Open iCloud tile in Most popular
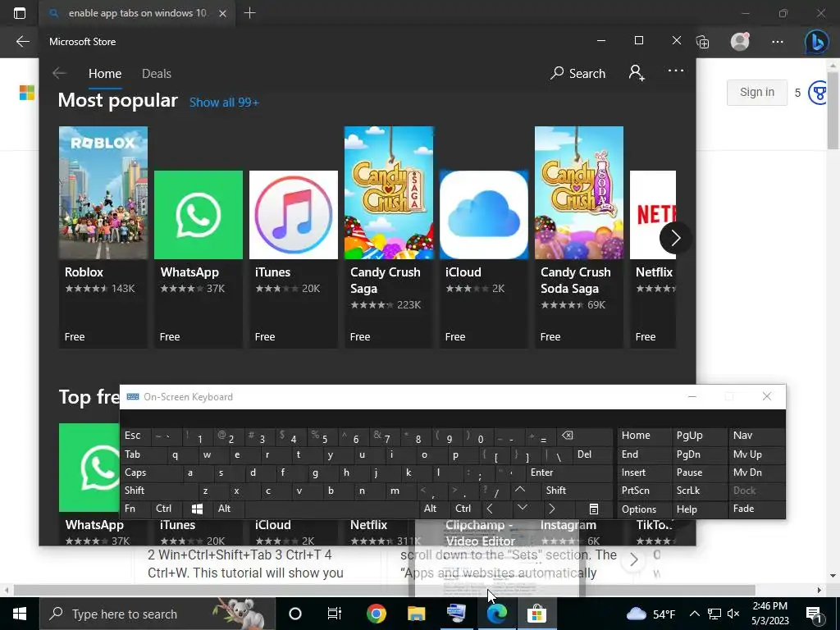This screenshot has height=630, width=840. coord(484,259)
